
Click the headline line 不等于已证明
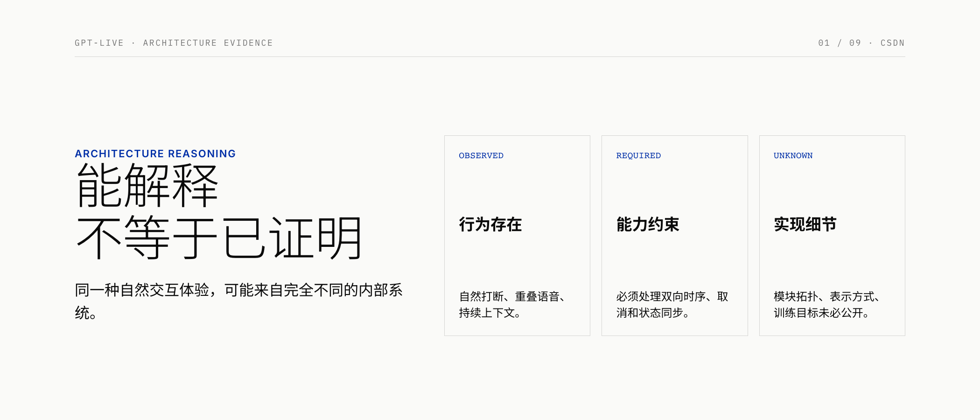point(219,238)
